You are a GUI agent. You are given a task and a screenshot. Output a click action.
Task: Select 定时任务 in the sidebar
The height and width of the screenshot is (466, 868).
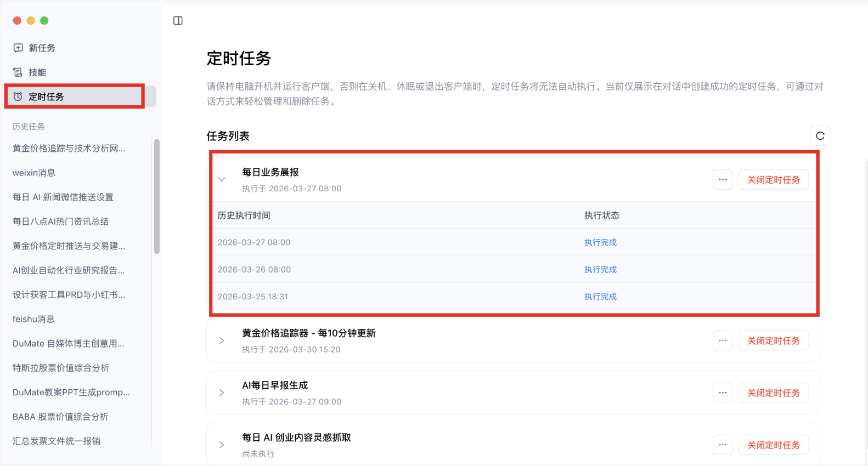pos(81,96)
